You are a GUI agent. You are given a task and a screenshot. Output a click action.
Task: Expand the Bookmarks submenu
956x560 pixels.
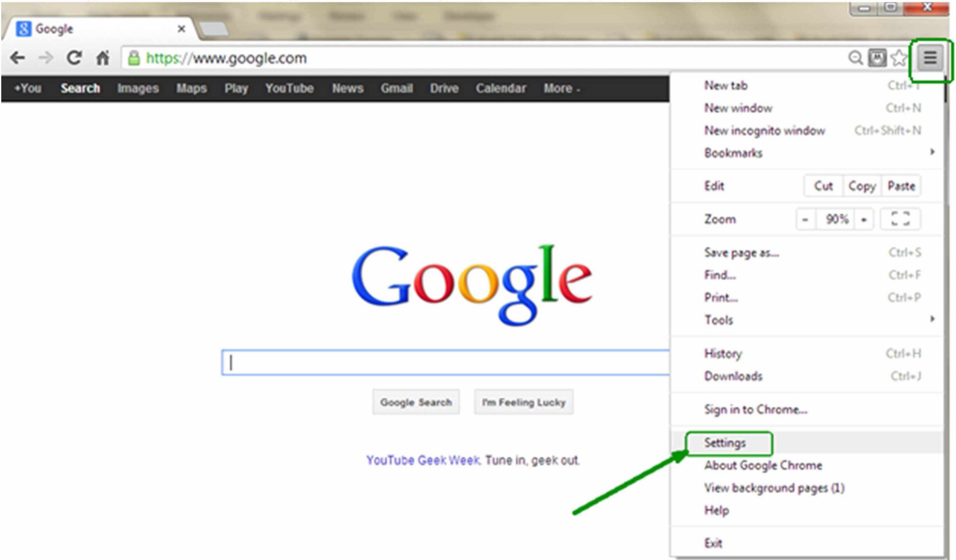pyautogui.click(x=807, y=153)
